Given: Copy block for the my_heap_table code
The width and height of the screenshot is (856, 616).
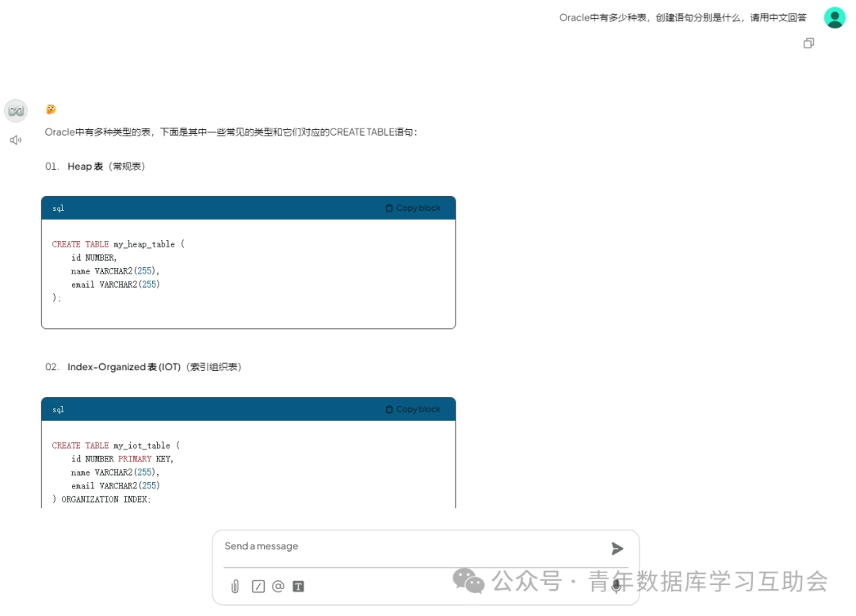Looking at the screenshot, I should tap(413, 208).
